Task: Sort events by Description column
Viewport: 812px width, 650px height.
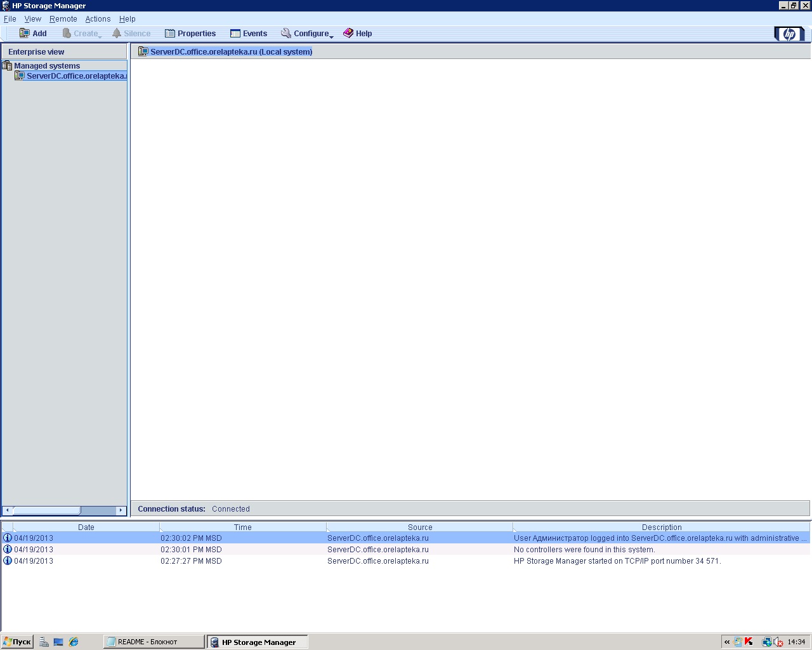Action: [x=662, y=527]
